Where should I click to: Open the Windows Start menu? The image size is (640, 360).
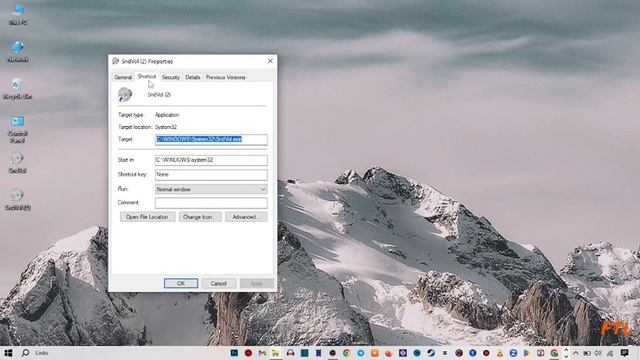coord(8,353)
